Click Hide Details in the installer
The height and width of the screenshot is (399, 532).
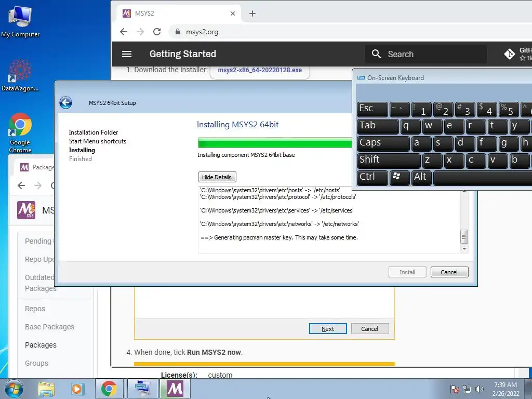pyautogui.click(x=217, y=177)
